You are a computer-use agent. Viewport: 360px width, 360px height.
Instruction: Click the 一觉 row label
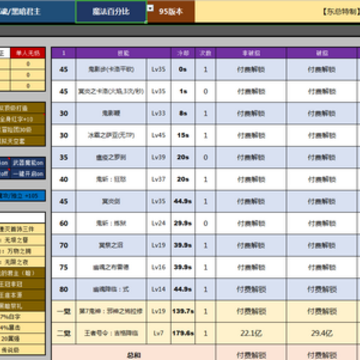tap(63, 311)
